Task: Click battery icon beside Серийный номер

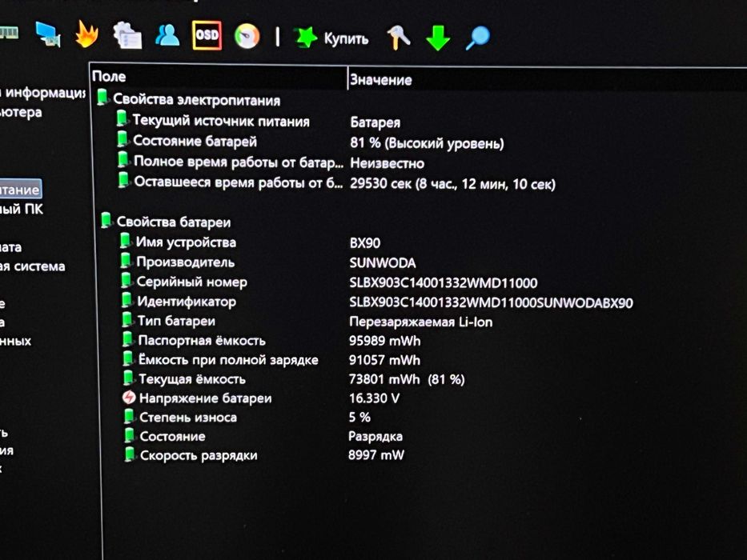Action: (x=126, y=280)
